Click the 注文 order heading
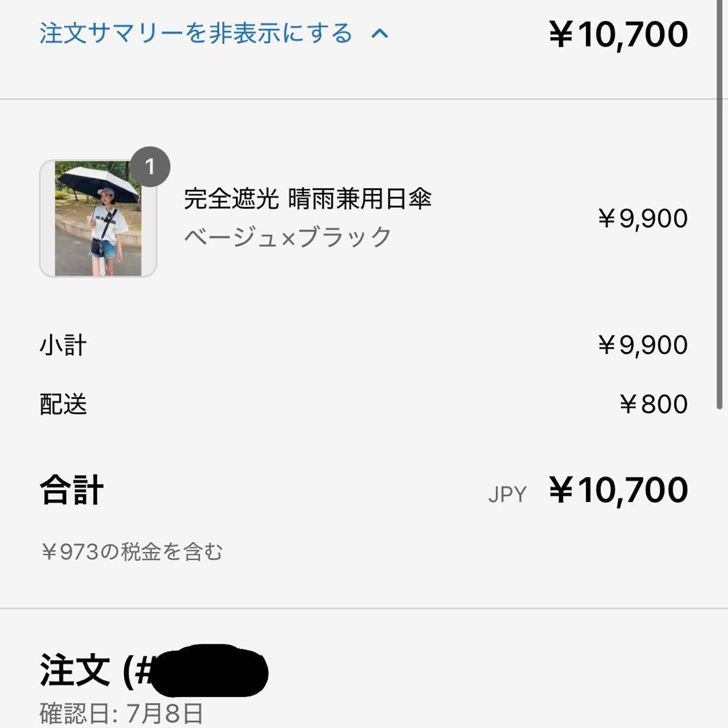 (x=74, y=670)
